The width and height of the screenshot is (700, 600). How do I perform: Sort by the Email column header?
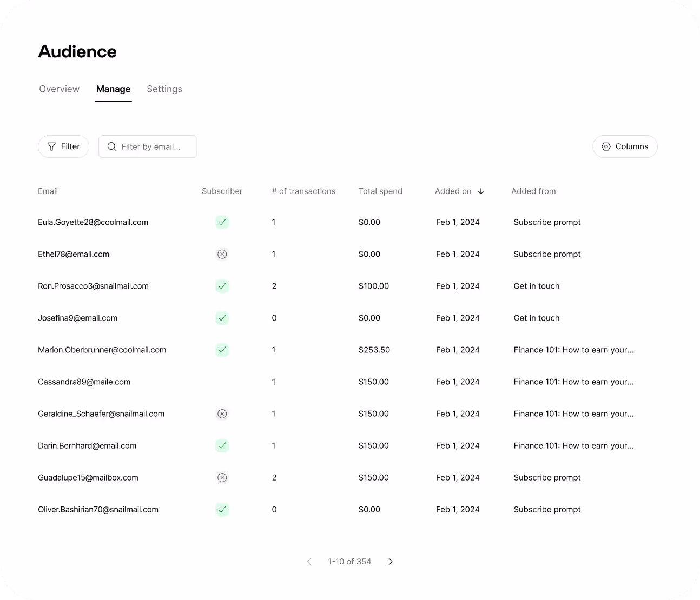[x=48, y=191]
